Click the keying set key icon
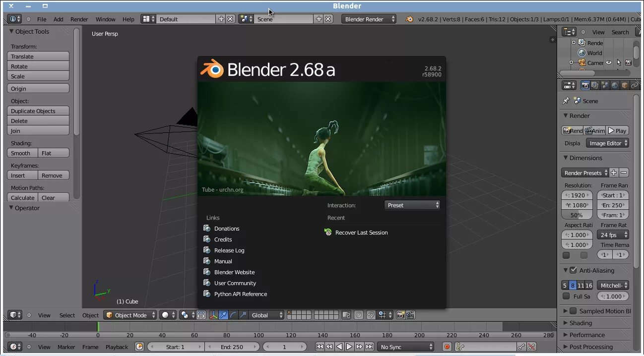This screenshot has width=644, height=356. 460,347
